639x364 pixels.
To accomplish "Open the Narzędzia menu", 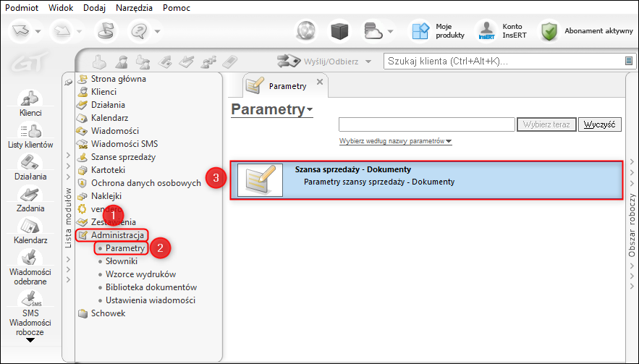I will 134,8.
